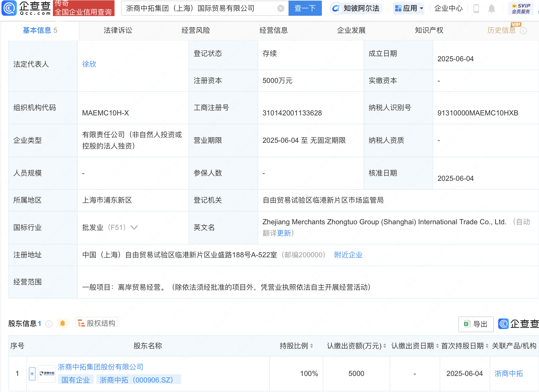Viewport: 539px width, 392px height.
Task: Click the Qichacha logo icon
Action: (9, 8)
